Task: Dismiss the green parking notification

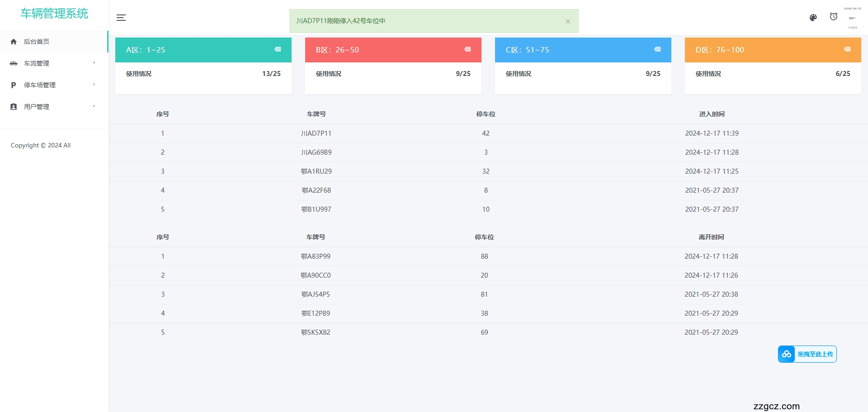Action: [x=568, y=21]
